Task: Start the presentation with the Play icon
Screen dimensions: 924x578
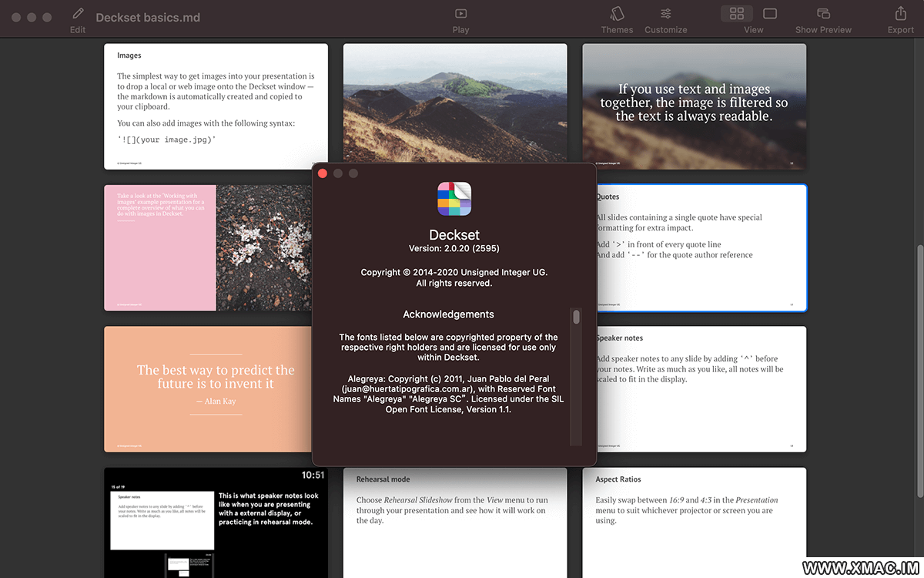Action: point(460,14)
